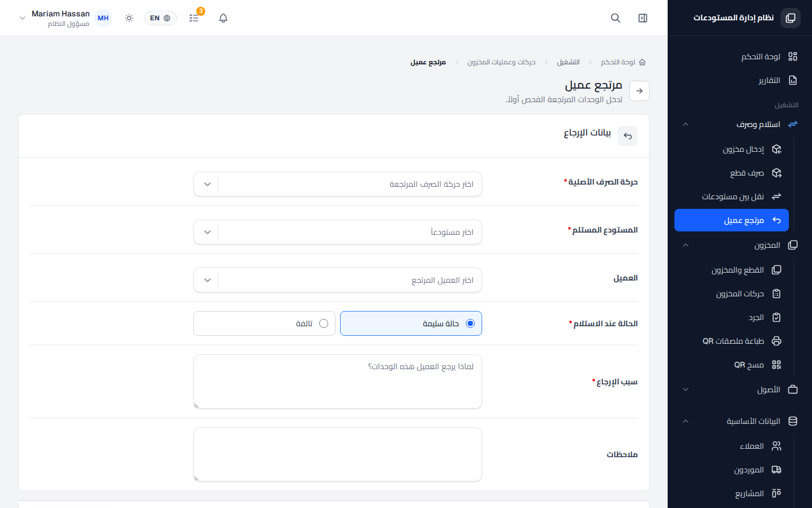Select the حالة سليمة radio option

[411, 323]
